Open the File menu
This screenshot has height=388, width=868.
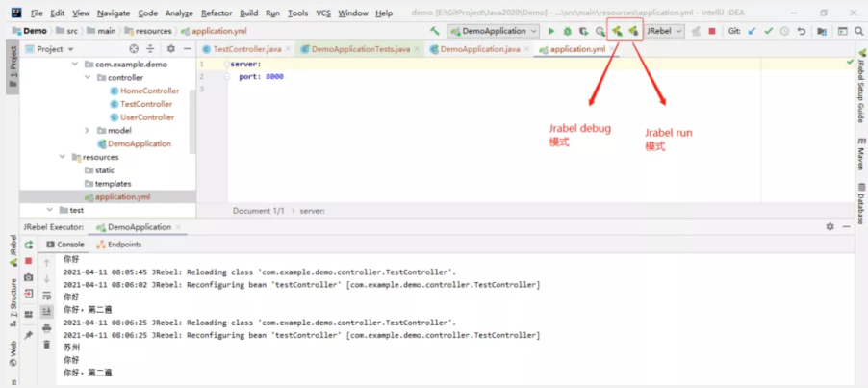(x=37, y=13)
